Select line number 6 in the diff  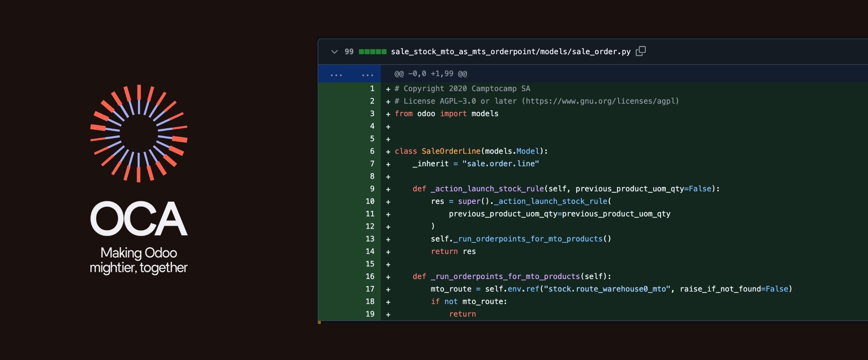372,151
